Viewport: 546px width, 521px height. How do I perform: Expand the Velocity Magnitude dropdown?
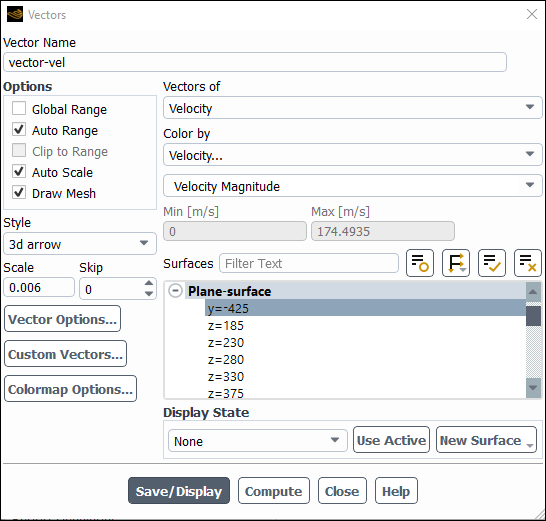point(352,186)
